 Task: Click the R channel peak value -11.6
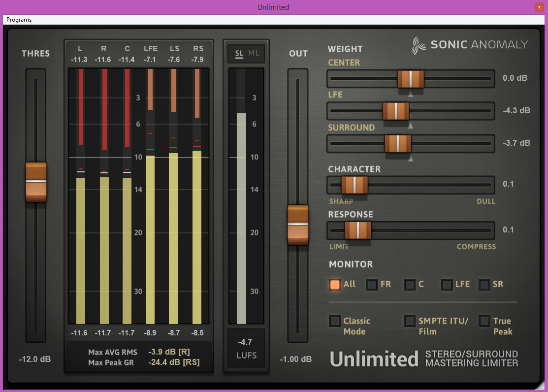[x=103, y=60]
